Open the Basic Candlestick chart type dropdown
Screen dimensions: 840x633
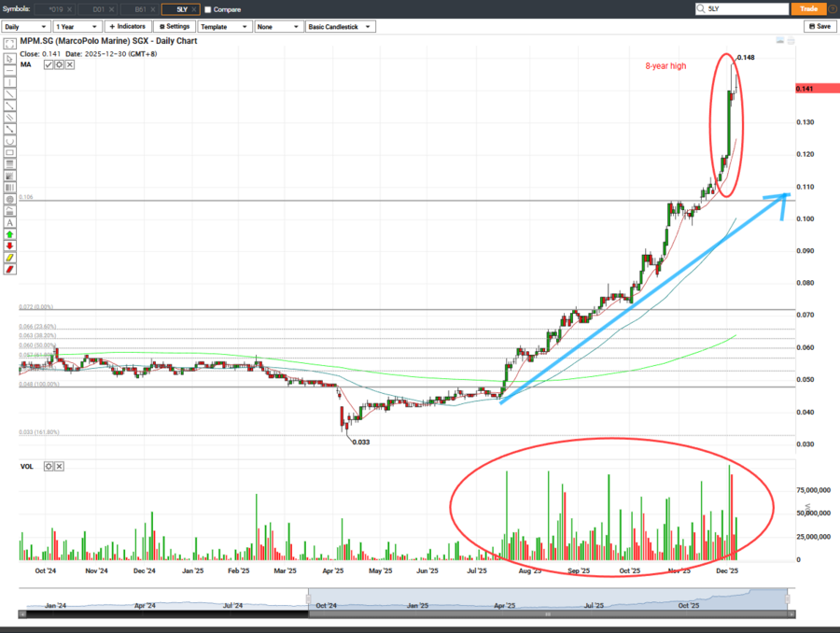[x=341, y=26]
